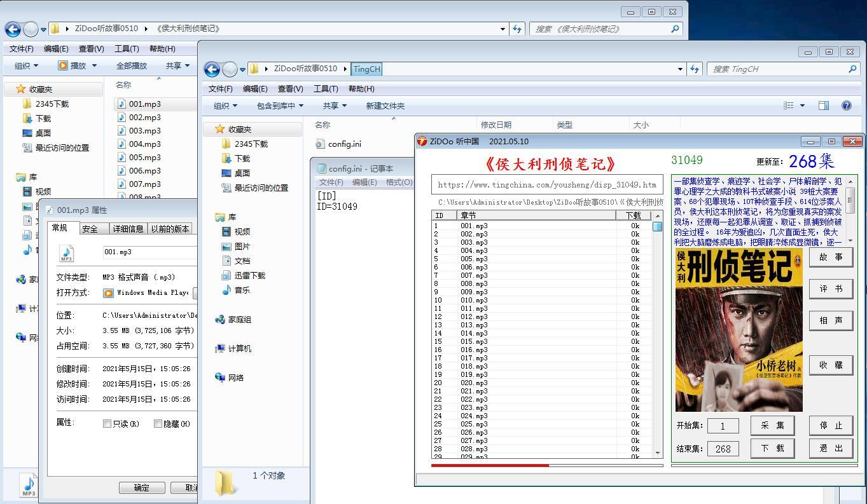867x504 pixels.
Task: Select row 015.mp3 in ZiDOo episode list
Action: [543, 341]
